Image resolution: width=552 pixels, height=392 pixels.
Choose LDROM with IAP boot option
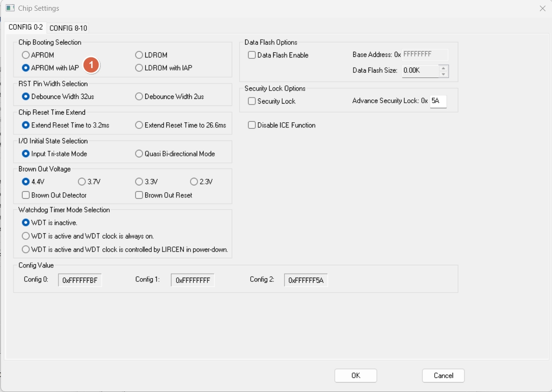(139, 68)
